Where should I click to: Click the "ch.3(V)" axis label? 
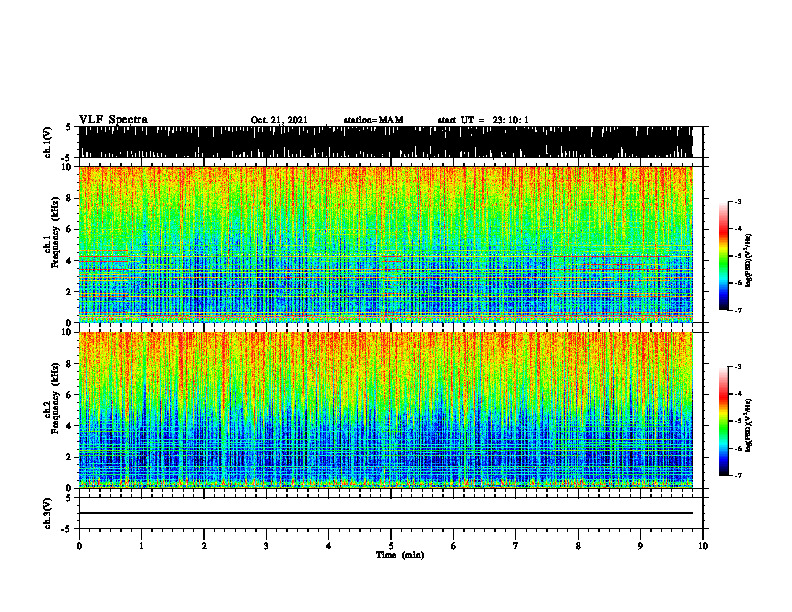(48, 513)
